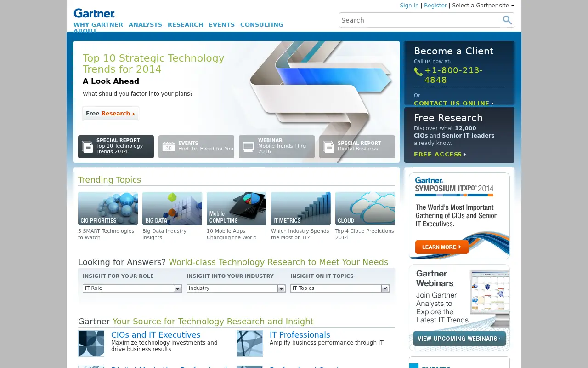The image size is (588, 368).
Task: Open the Big Data thumbnail
Action: 172,208
